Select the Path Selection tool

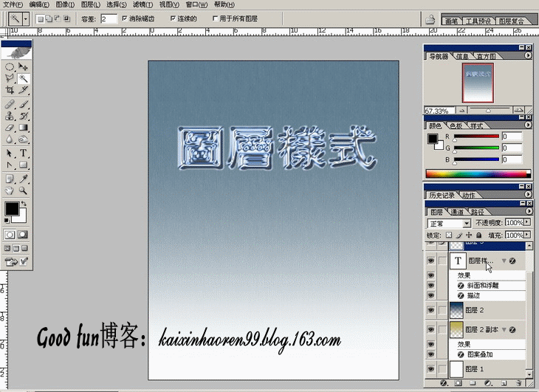(x=10, y=153)
